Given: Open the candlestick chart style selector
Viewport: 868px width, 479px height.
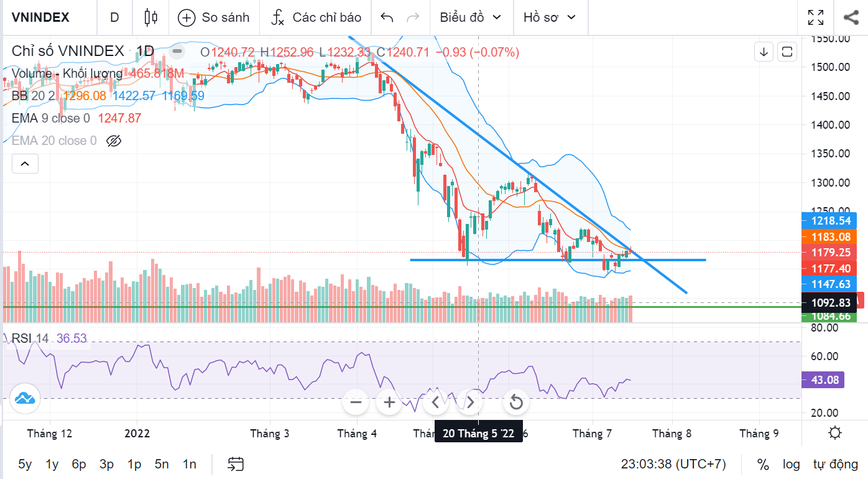Looking at the screenshot, I should pos(150,17).
